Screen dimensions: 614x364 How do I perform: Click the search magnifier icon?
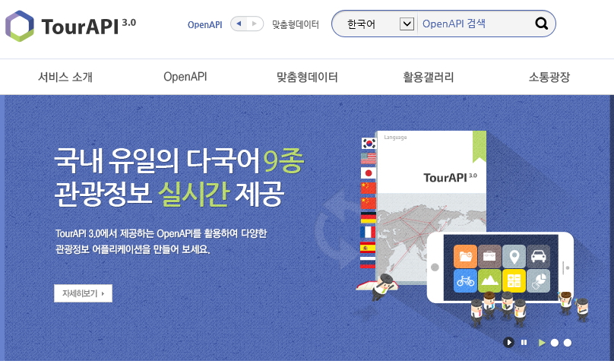pyautogui.click(x=541, y=24)
